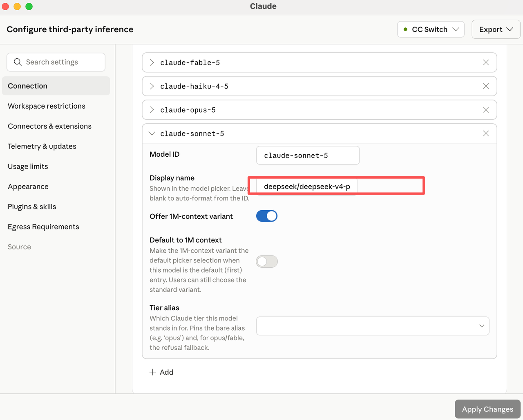Turn off Offer 1M-context variant

pos(267,216)
